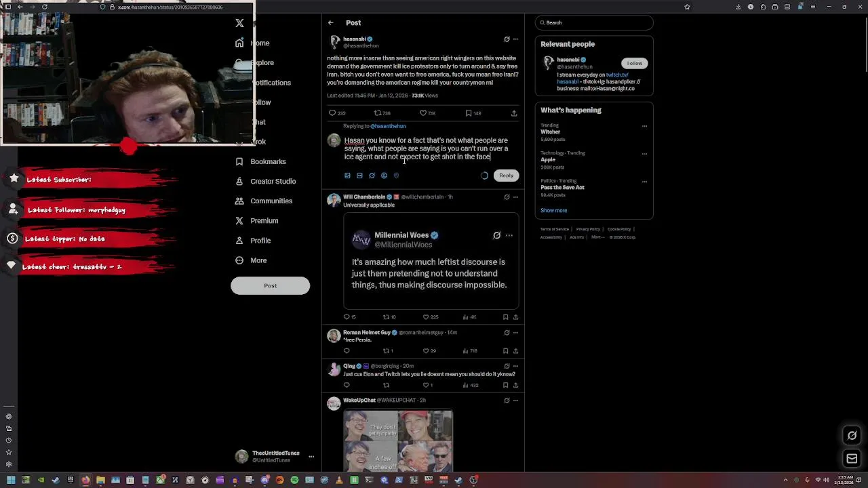Screen dimensions: 868x488
Task: Open Home from the sidebar
Action: click(x=252, y=43)
